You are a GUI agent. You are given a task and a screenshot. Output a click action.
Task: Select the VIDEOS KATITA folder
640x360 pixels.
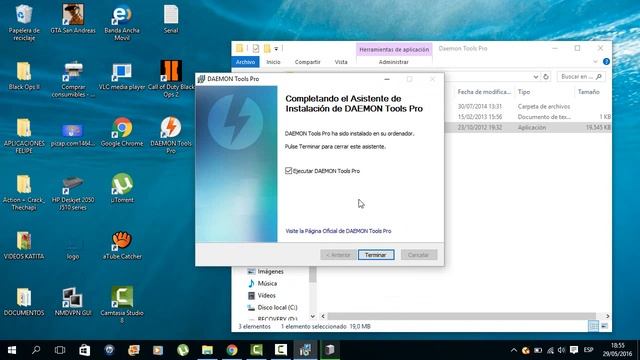click(24, 245)
